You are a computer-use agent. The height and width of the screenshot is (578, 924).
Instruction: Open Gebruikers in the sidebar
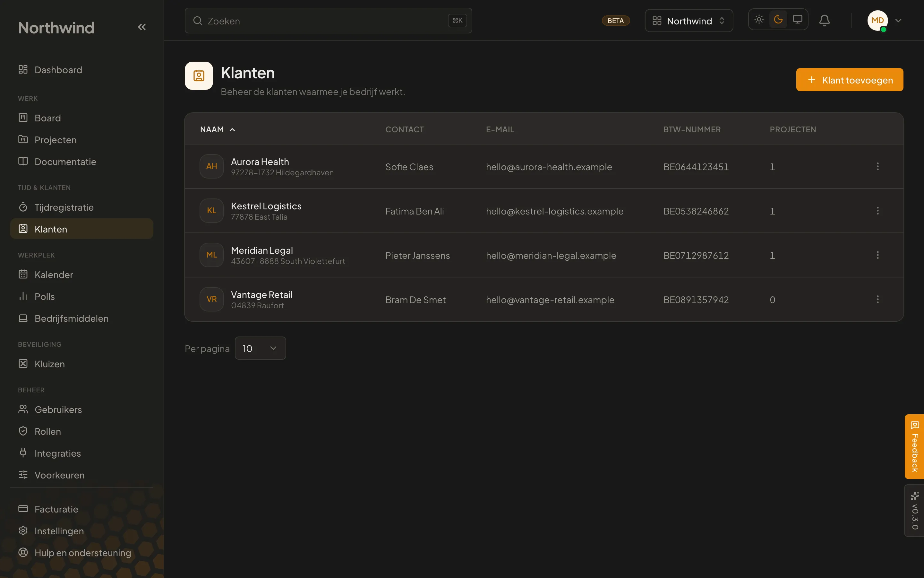[x=82, y=409]
